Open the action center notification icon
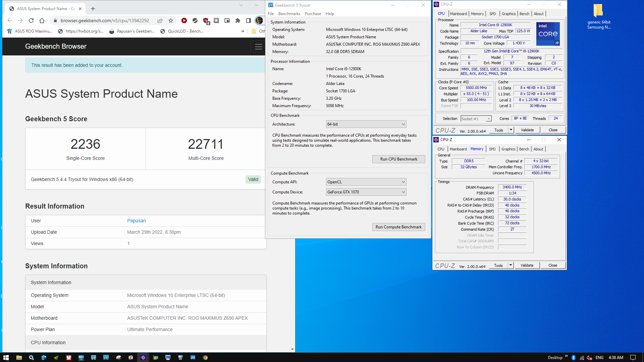Viewport: 644px width, 362px height. pyautogui.click(x=633, y=358)
